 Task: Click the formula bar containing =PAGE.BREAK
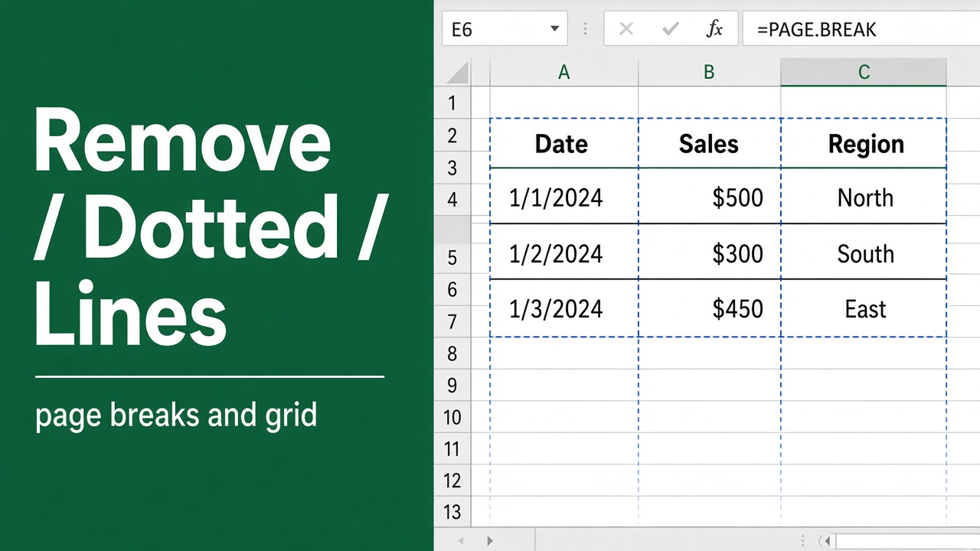click(x=861, y=29)
